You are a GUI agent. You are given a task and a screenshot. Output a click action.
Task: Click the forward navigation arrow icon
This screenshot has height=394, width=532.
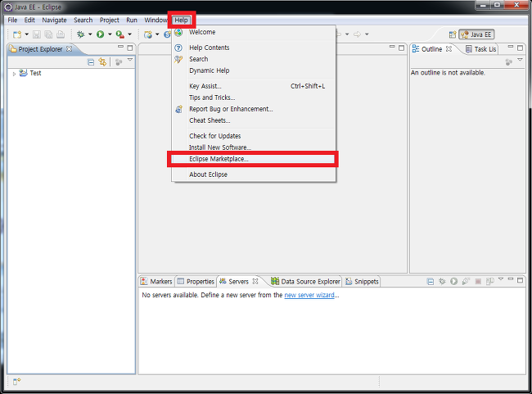[x=357, y=34]
